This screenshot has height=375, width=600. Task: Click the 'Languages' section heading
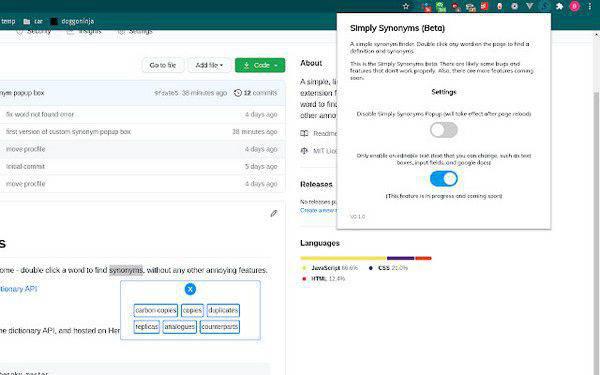coord(320,243)
